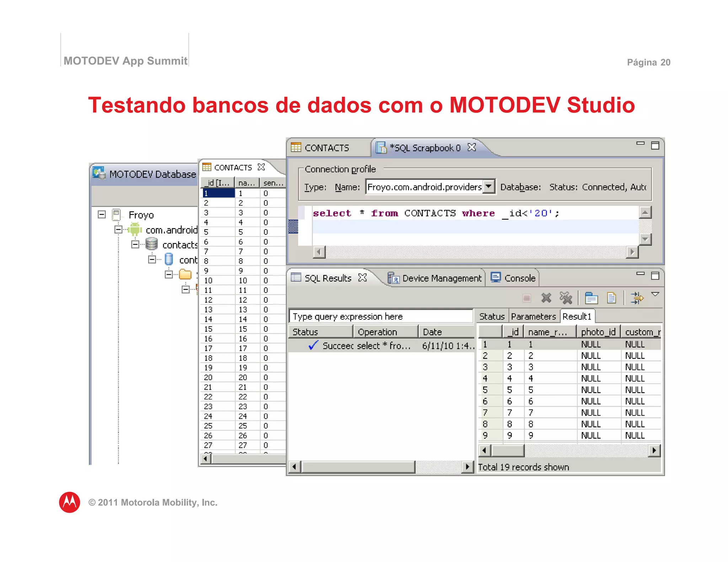Collapse the Froyo tree node

coord(102,214)
